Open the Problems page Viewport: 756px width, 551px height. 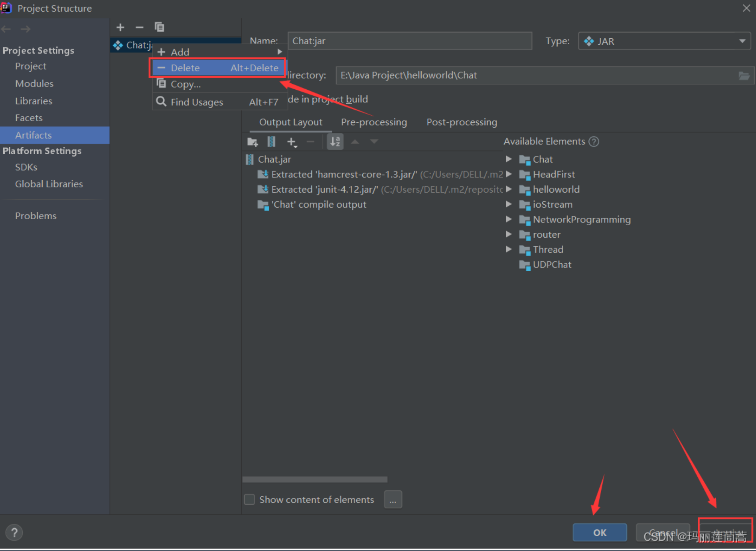tap(36, 216)
